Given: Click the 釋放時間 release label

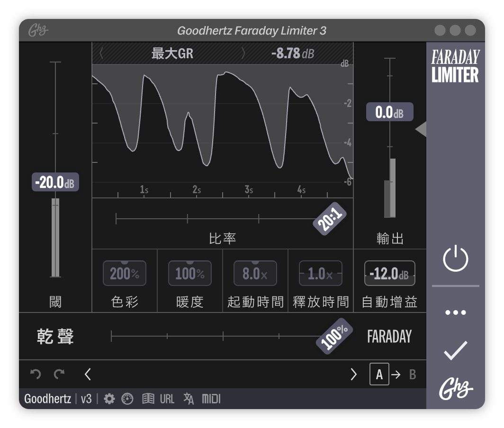Looking at the screenshot, I should (321, 302).
